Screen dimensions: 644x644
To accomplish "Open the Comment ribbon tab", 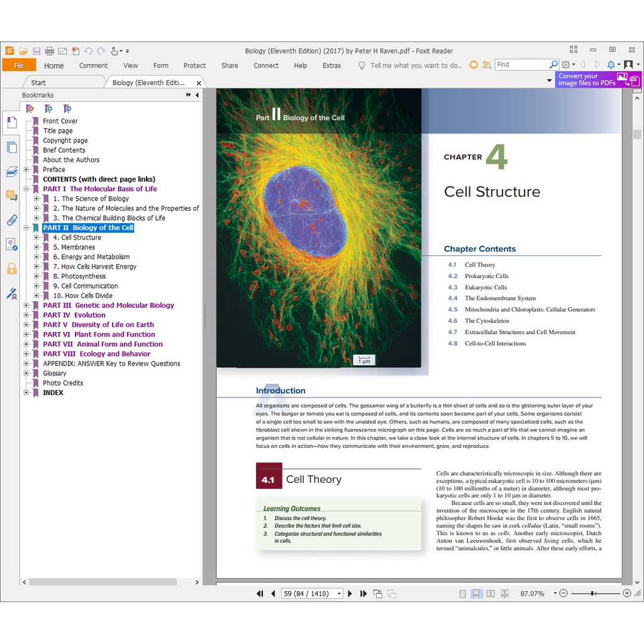I will tap(93, 65).
